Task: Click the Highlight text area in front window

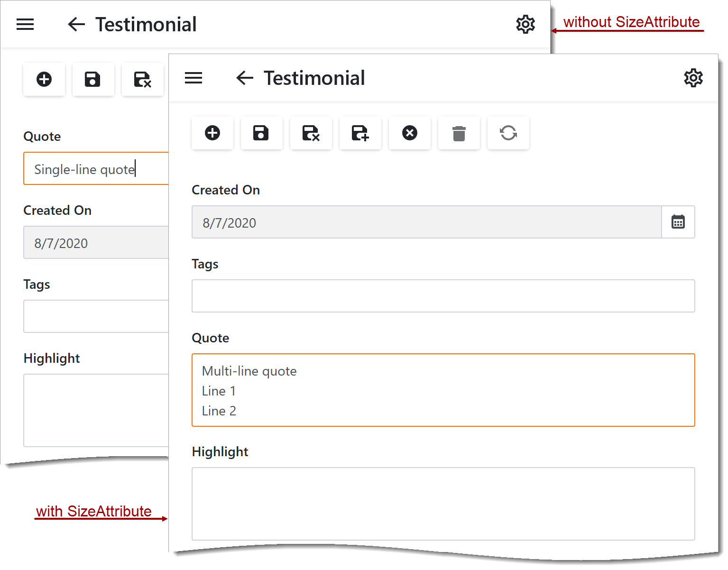Action: [443, 504]
